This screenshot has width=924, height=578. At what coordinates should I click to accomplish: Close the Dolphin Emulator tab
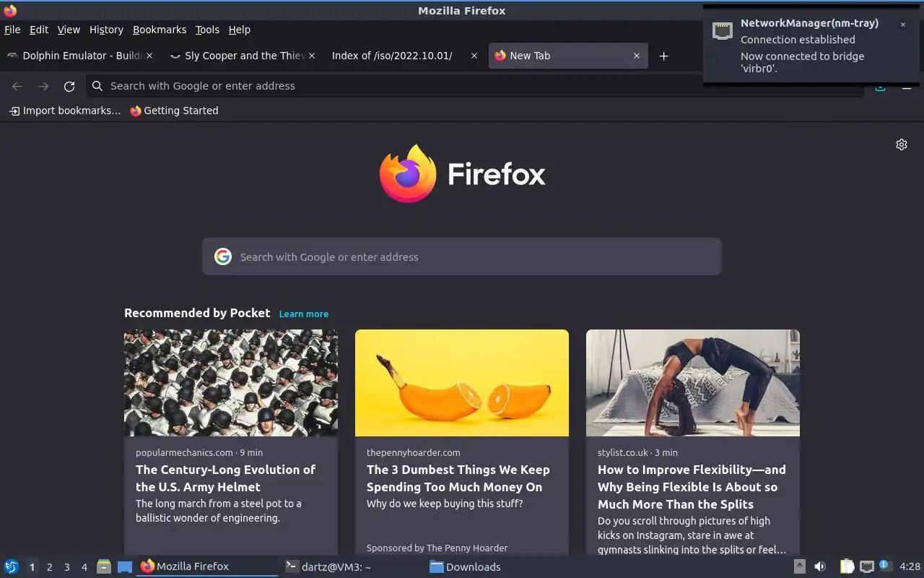[x=149, y=56]
